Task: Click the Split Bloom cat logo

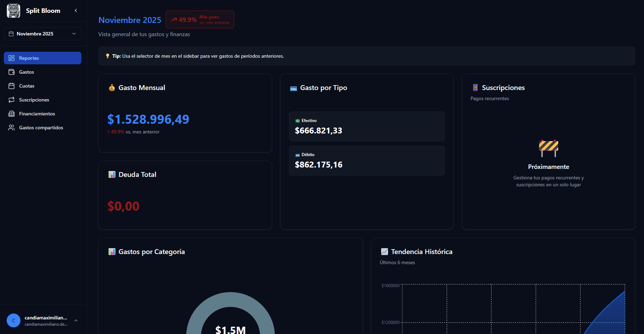Action: (x=14, y=10)
